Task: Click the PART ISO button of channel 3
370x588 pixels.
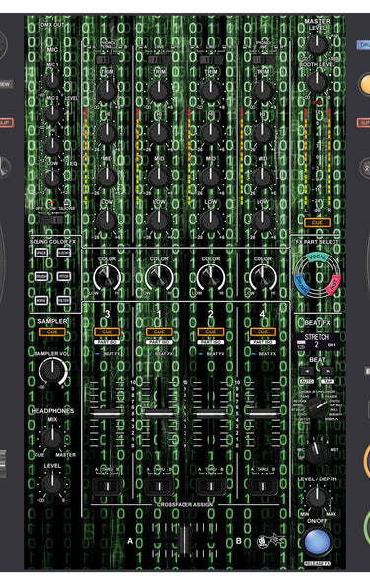Action: click(x=107, y=342)
